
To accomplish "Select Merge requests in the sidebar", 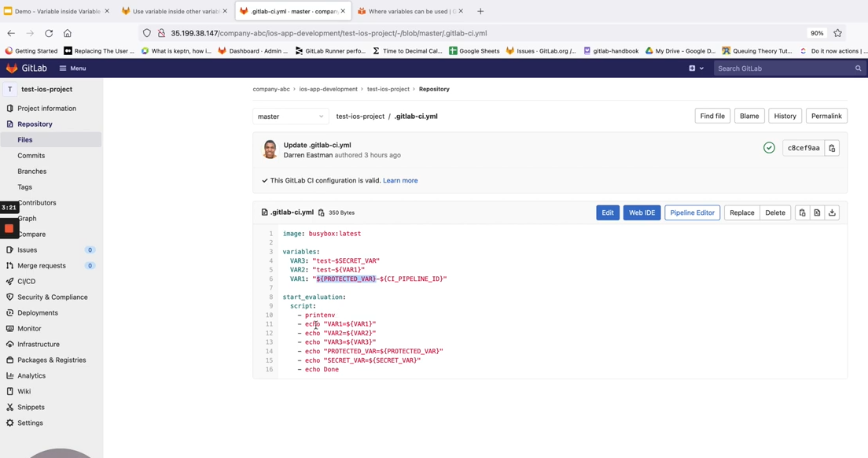I will coord(42,265).
